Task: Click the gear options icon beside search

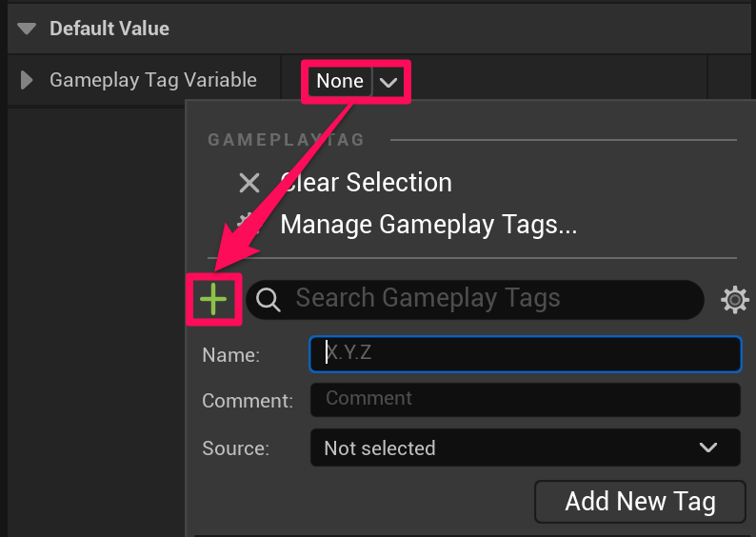Action: [735, 300]
